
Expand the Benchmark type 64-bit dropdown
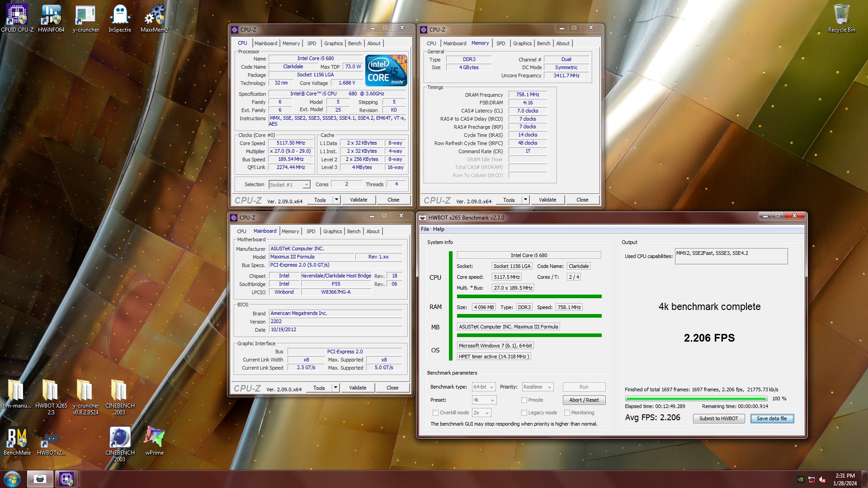tap(484, 387)
